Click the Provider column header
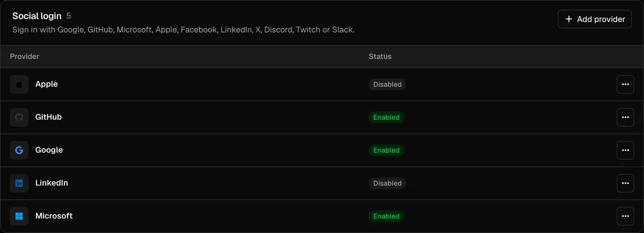The height and width of the screenshot is (233, 644). pyautogui.click(x=25, y=57)
